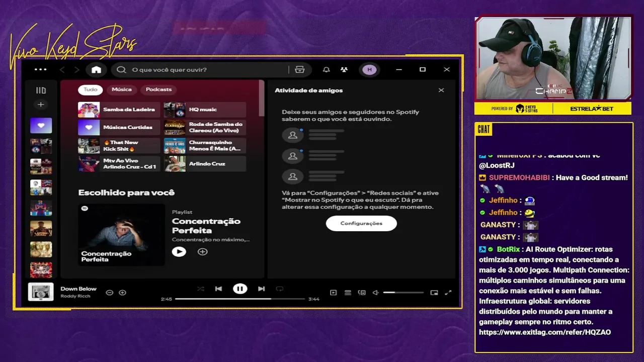Pause the current song
This screenshot has height=362, width=644.
tap(240, 289)
